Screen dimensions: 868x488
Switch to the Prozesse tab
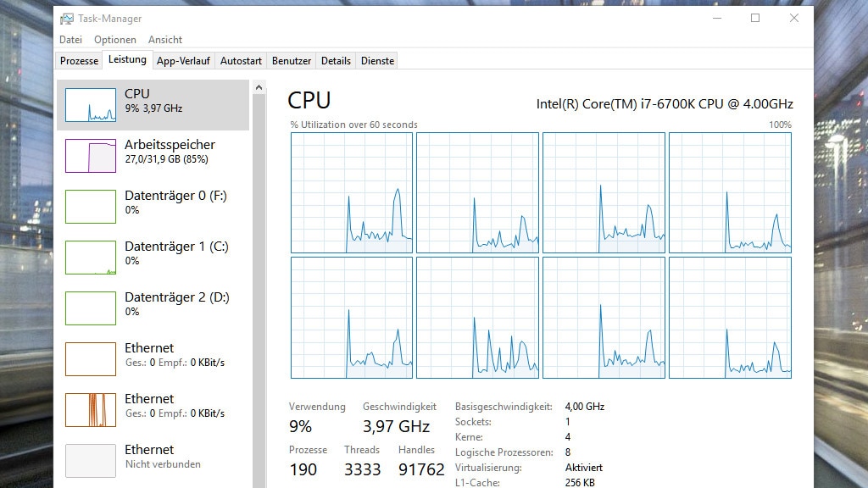click(x=79, y=61)
